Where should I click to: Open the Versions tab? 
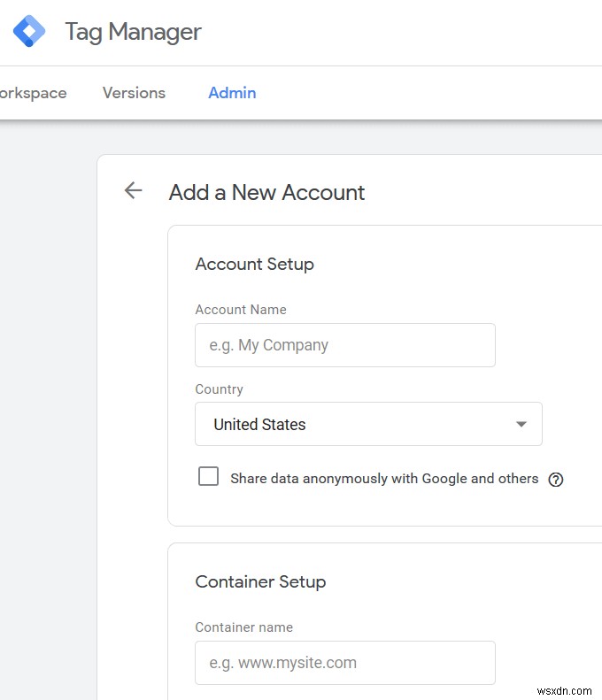pos(134,93)
